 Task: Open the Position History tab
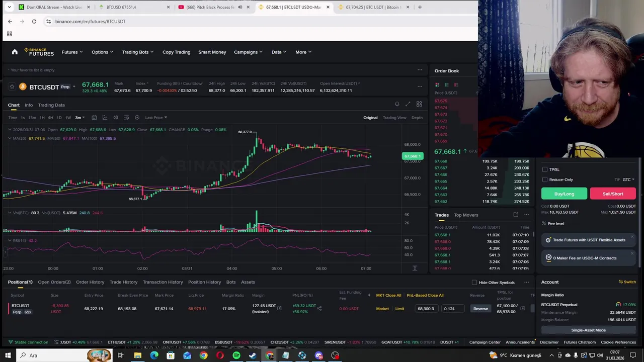click(x=204, y=282)
